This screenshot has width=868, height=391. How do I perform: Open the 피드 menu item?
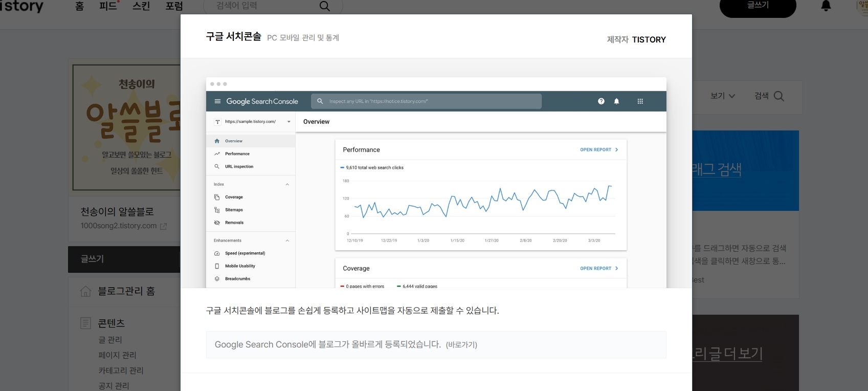(x=108, y=6)
